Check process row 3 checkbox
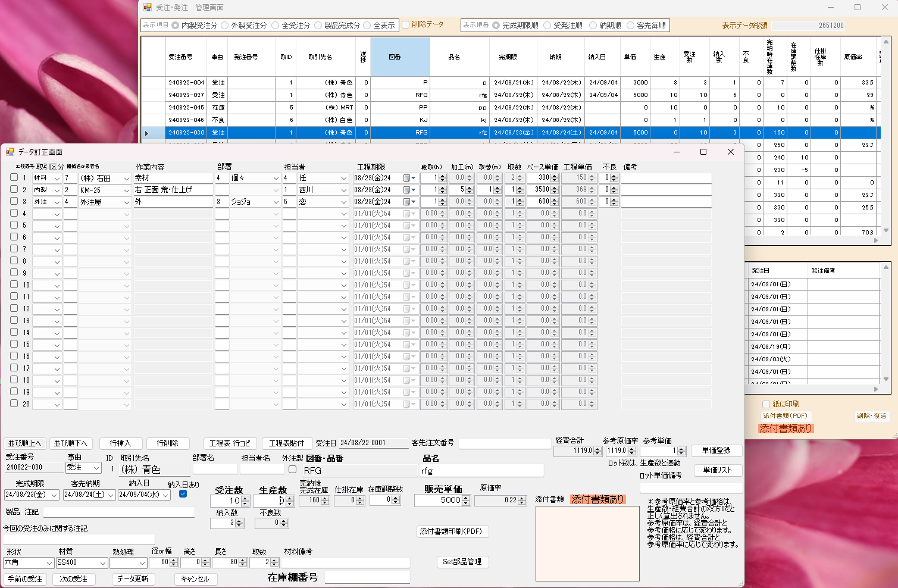This screenshot has width=898, height=588. pos(14,201)
